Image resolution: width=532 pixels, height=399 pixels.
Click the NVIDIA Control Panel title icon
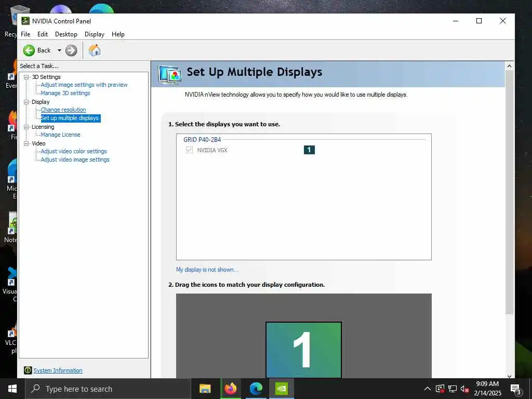[25, 21]
